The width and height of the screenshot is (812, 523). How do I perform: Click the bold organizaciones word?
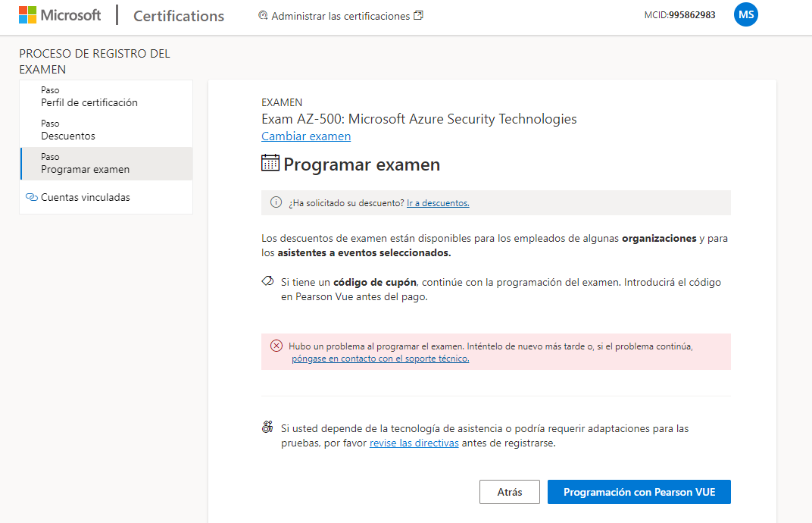pyautogui.click(x=659, y=239)
